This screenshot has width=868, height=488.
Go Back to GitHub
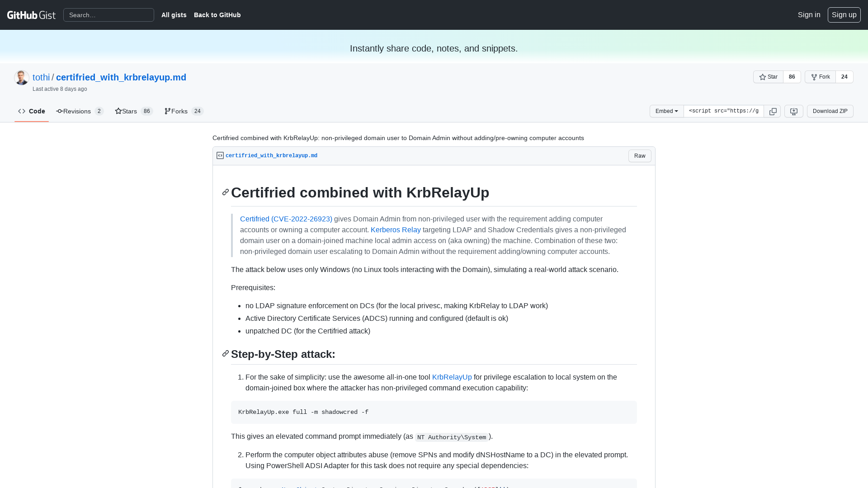[x=217, y=15]
